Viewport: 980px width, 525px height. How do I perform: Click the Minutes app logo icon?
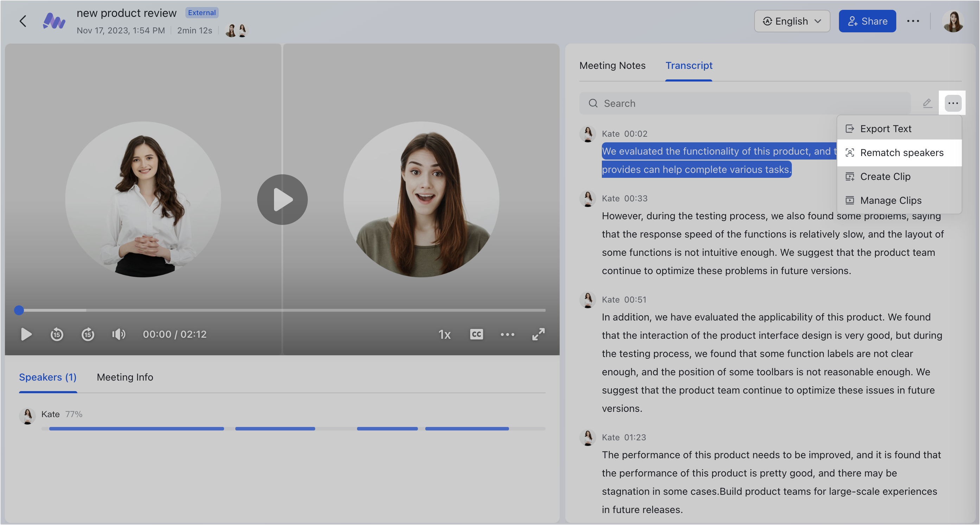(x=54, y=21)
